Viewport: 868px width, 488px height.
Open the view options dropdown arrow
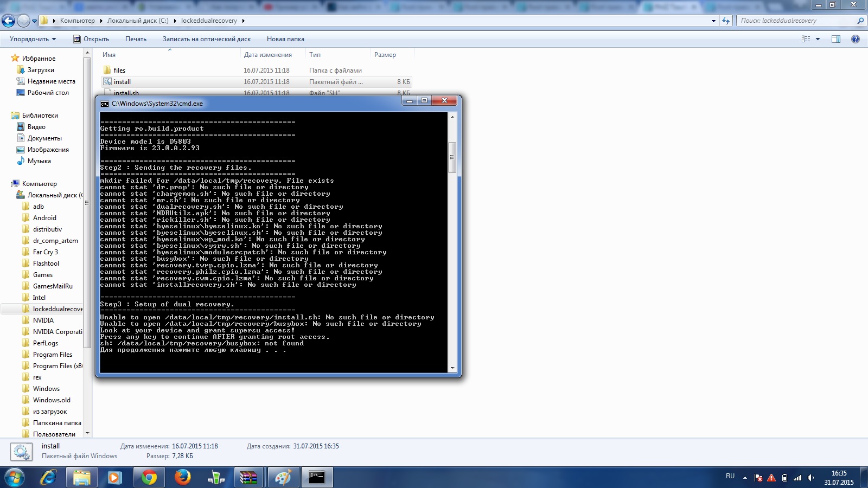pos(818,39)
